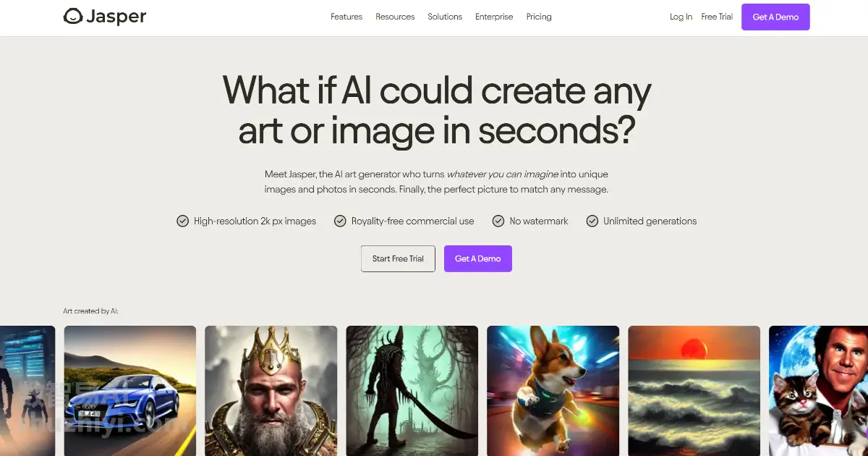Go to the Enterprise page
Screen dimensions: 868x456
(x=494, y=17)
